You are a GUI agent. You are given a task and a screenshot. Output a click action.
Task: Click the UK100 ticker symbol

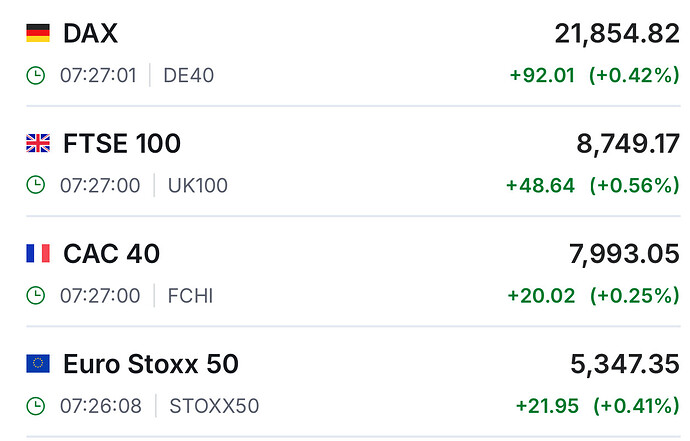(198, 185)
